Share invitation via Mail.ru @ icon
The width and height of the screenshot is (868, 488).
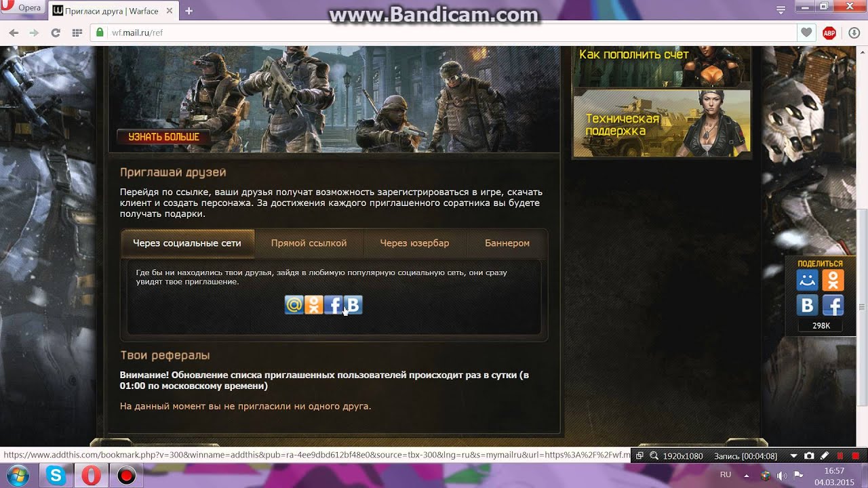(x=294, y=305)
